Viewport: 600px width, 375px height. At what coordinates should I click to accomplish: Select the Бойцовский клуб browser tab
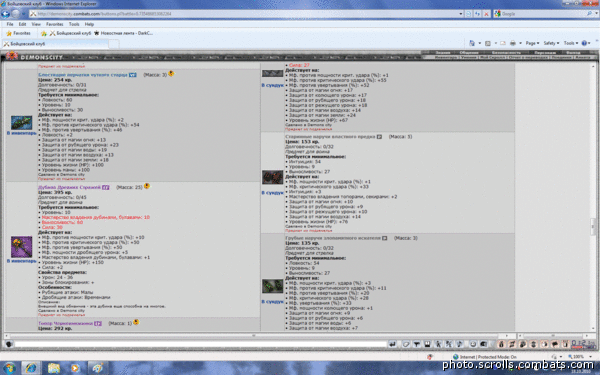(56, 44)
